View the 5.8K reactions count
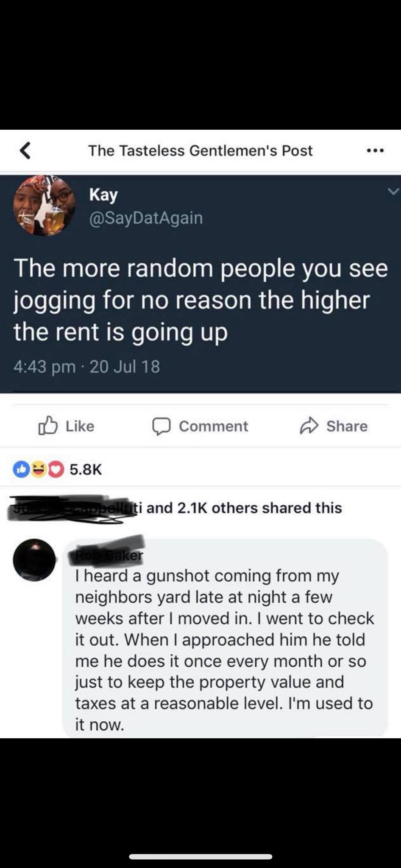 coord(86,469)
